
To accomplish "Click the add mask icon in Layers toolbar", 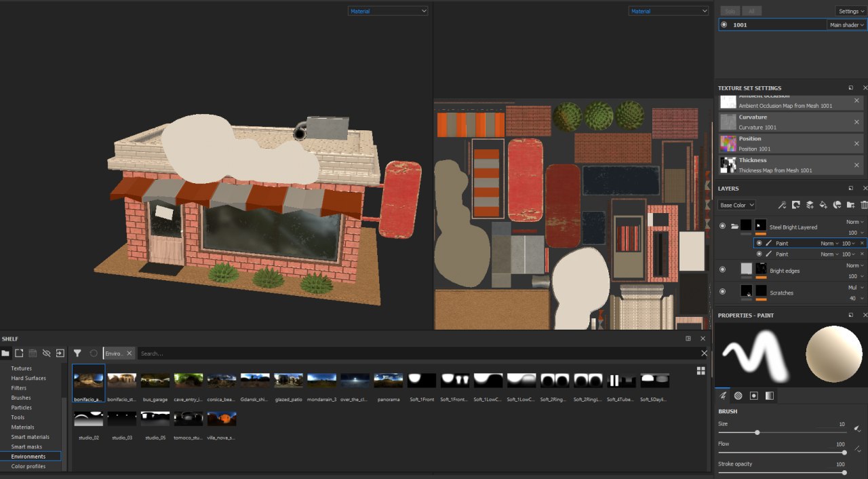I will click(x=795, y=205).
